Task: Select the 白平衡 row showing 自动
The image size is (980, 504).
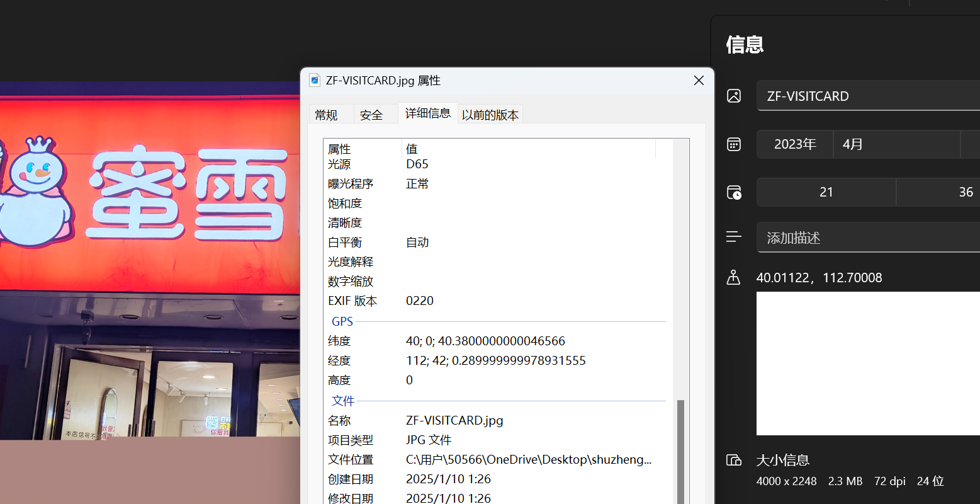Action: tap(497, 242)
